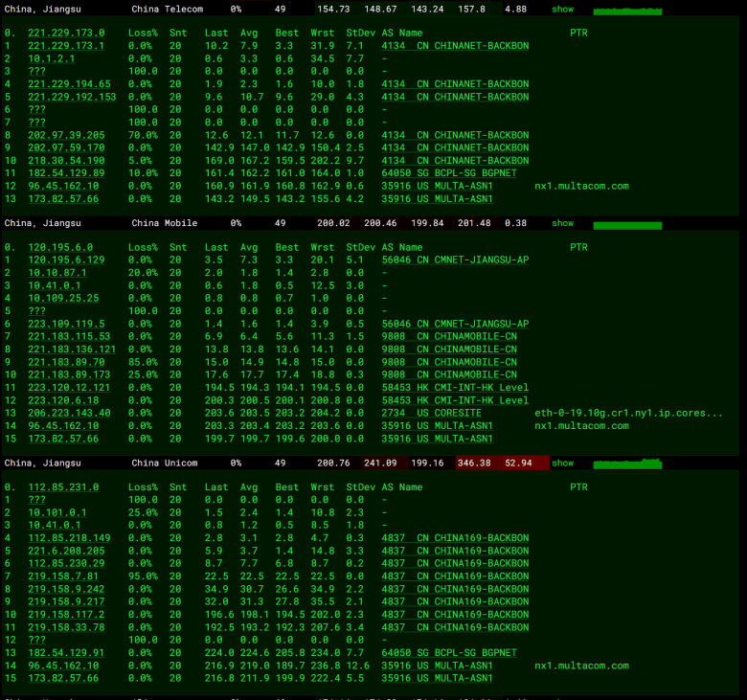This screenshot has height=700, width=747.
Task: Click the 219.158.7.81 hop address
Action: [x=63, y=576]
